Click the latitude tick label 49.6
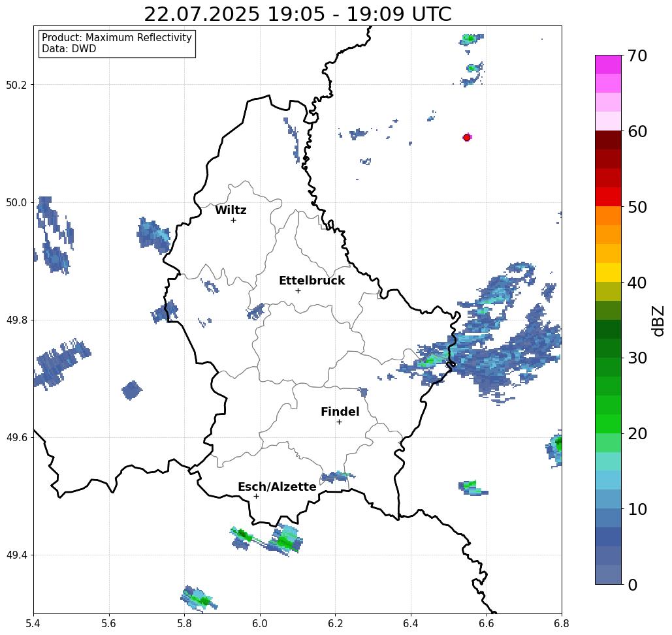The image size is (672, 635). [16, 438]
